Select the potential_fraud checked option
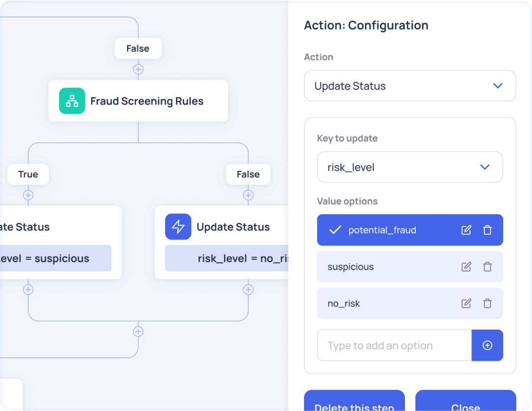Image resolution: width=532 pixels, height=411 pixels. 382,230
